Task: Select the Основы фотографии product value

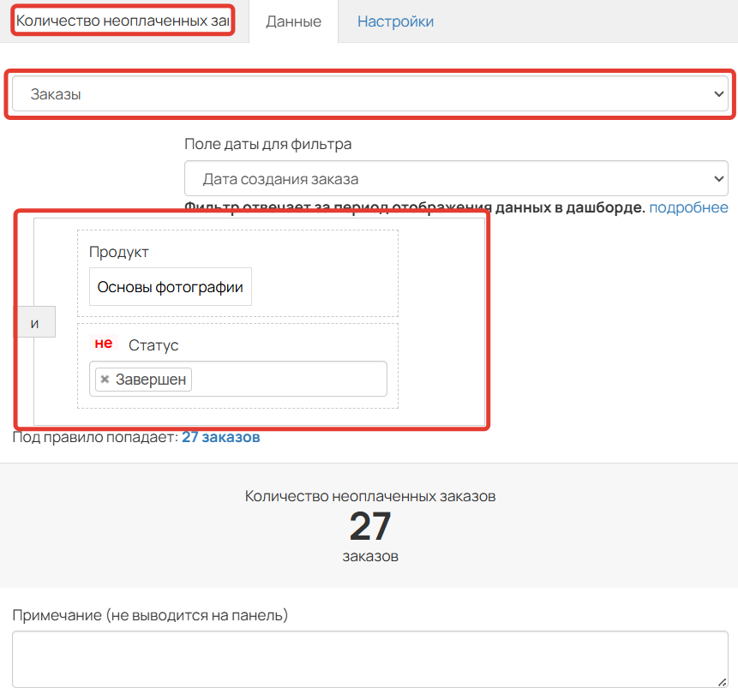Action: tap(171, 287)
